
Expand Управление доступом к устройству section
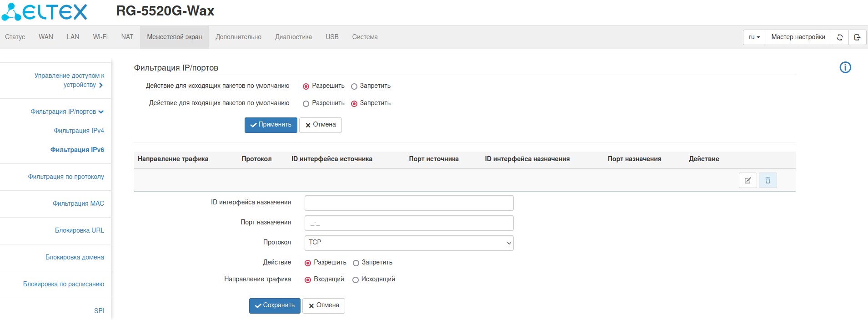tap(69, 80)
